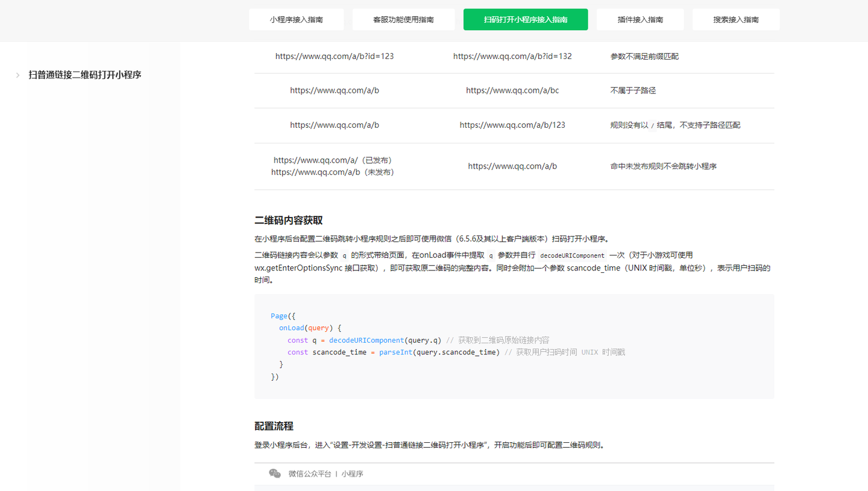The image size is (868, 491).
Task: Click the chevron beside the sidebar section title
Action: pyautogui.click(x=17, y=75)
